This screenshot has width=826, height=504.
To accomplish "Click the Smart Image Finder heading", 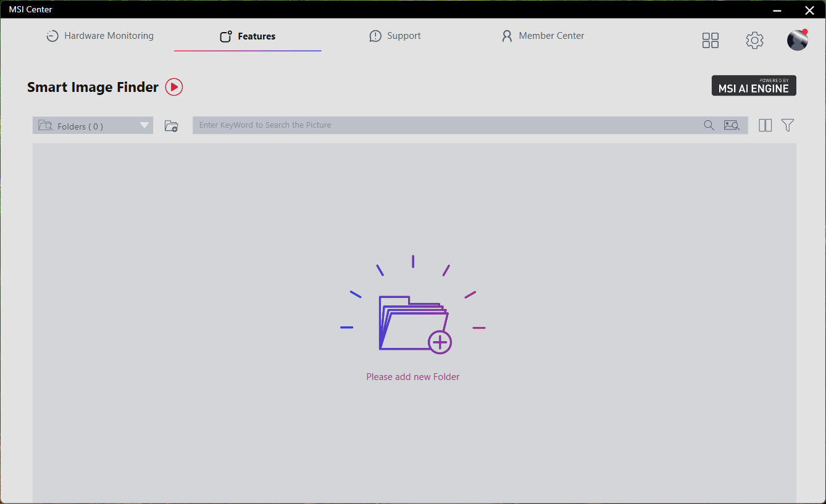I will click(93, 87).
